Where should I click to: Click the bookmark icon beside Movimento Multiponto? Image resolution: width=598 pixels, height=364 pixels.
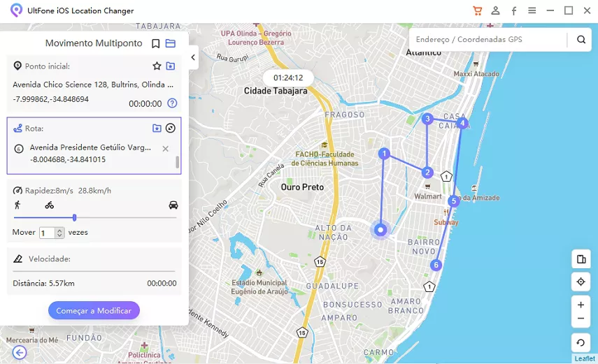coord(156,43)
